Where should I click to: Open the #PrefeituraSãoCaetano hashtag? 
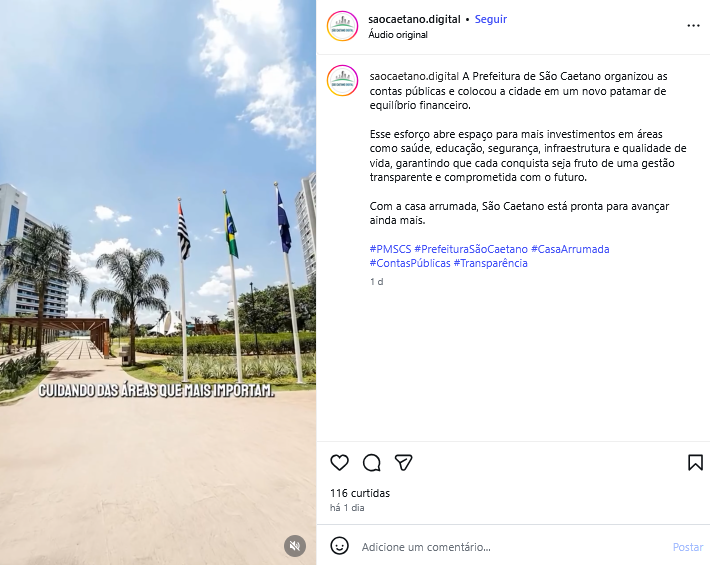pyautogui.click(x=471, y=249)
